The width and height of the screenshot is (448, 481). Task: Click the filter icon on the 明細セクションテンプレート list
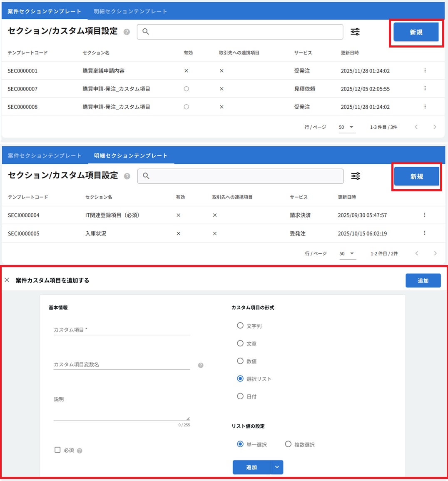[356, 176]
